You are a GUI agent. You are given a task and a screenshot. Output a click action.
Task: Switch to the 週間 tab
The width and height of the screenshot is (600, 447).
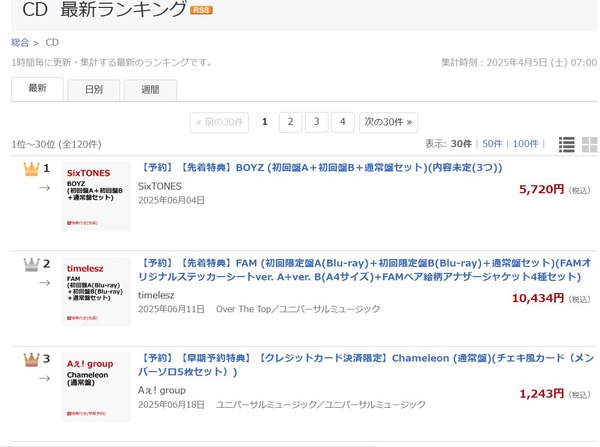tap(150, 90)
